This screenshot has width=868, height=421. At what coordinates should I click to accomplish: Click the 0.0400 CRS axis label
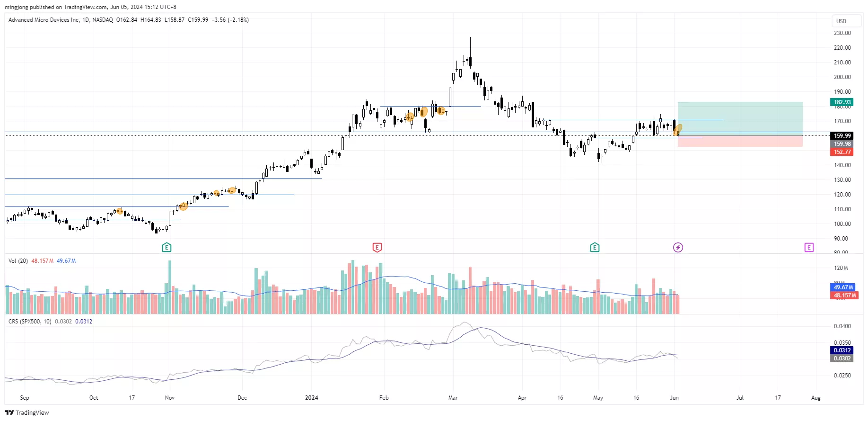click(842, 326)
